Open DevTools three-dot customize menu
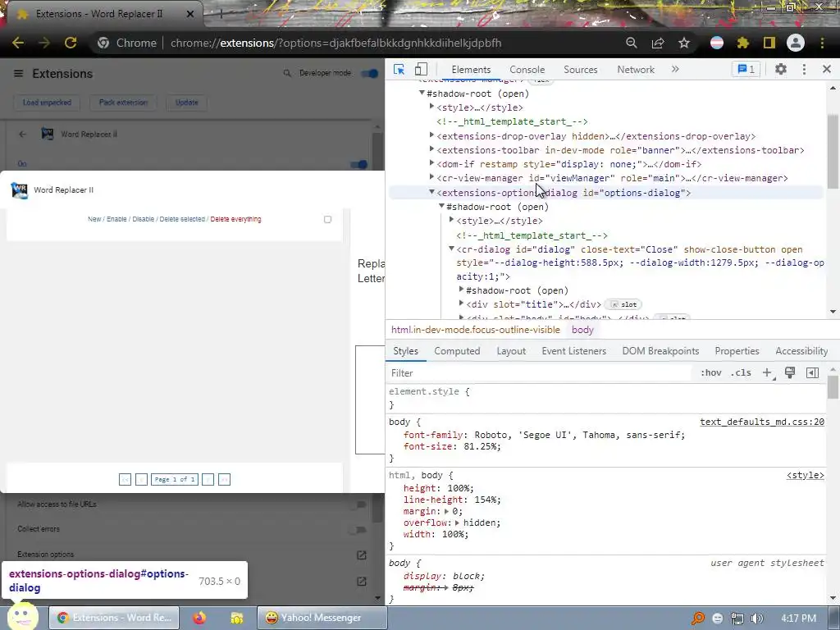Screen dimensions: 840x630 pyautogui.click(x=804, y=69)
